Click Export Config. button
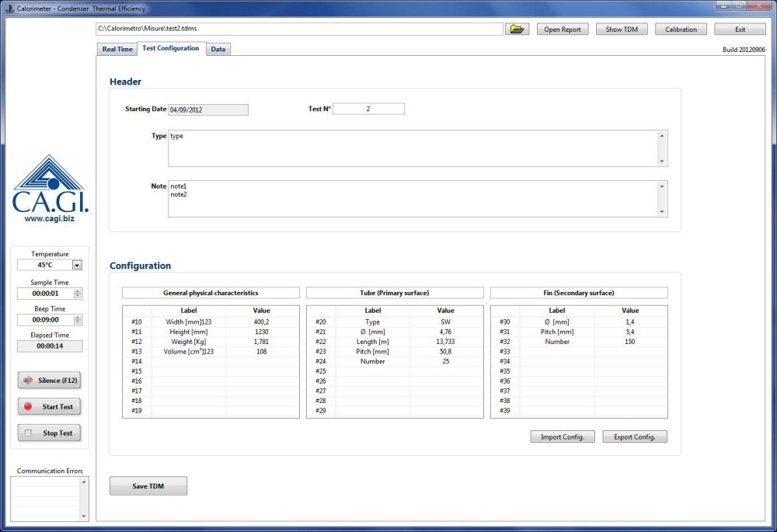This screenshot has width=777, height=532. click(x=635, y=437)
